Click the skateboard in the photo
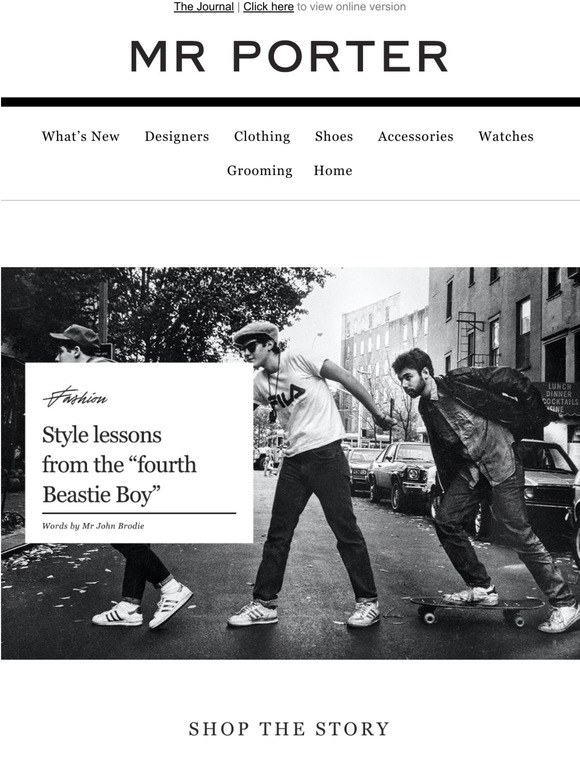580x774 pixels. [x=477, y=610]
